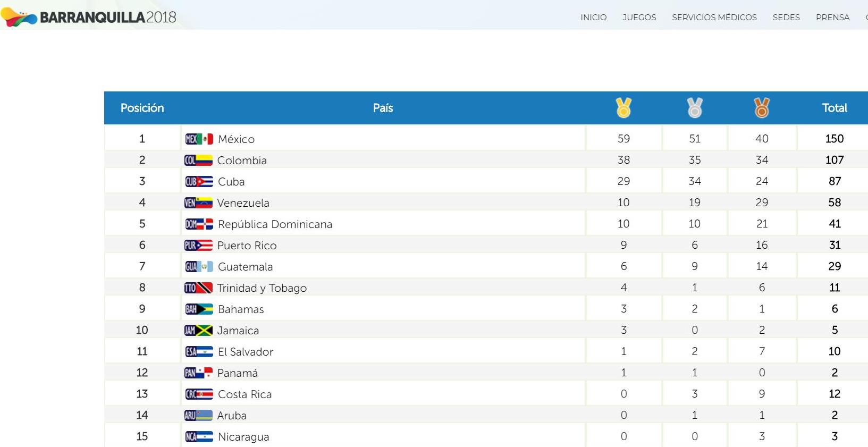Click the Cuba flag icon
The width and height of the screenshot is (868, 447).
[x=199, y=182]
